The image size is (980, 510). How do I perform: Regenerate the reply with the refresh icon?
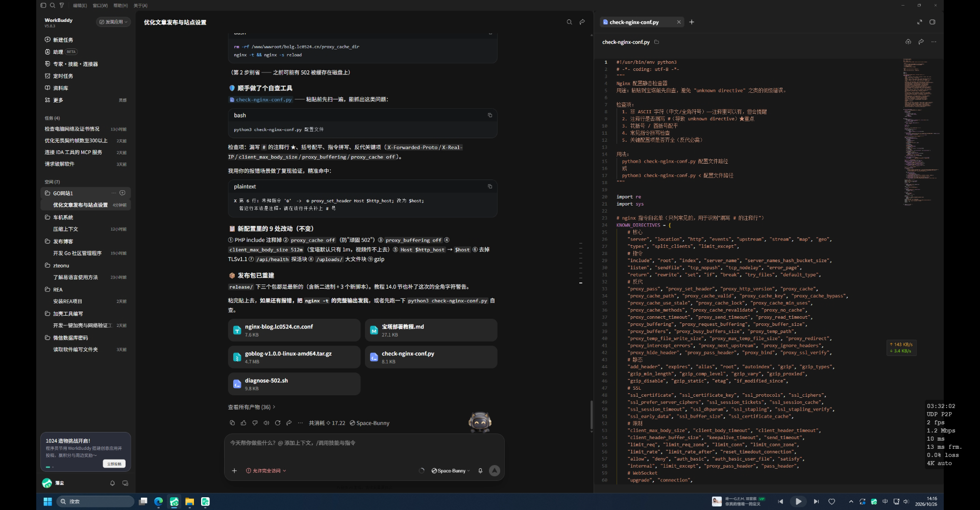(x=278, y=423)
